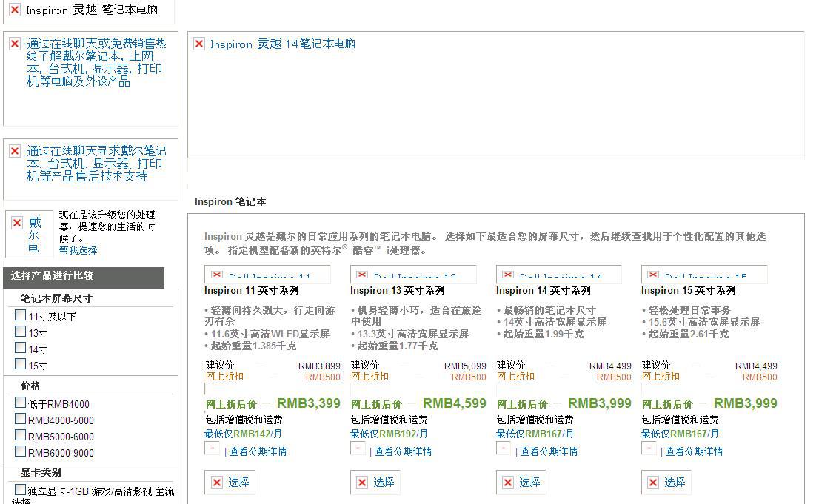Click the Dell Inspiron 14 product image

coord(559,273)
